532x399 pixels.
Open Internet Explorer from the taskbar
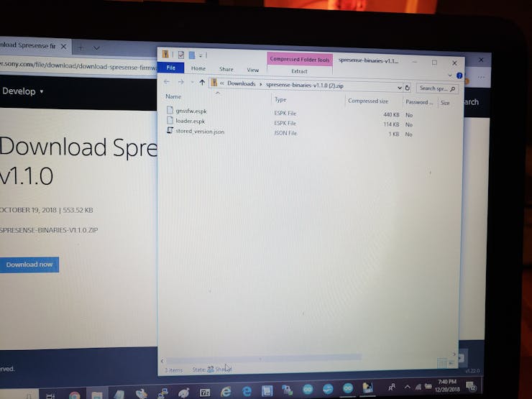226,392
